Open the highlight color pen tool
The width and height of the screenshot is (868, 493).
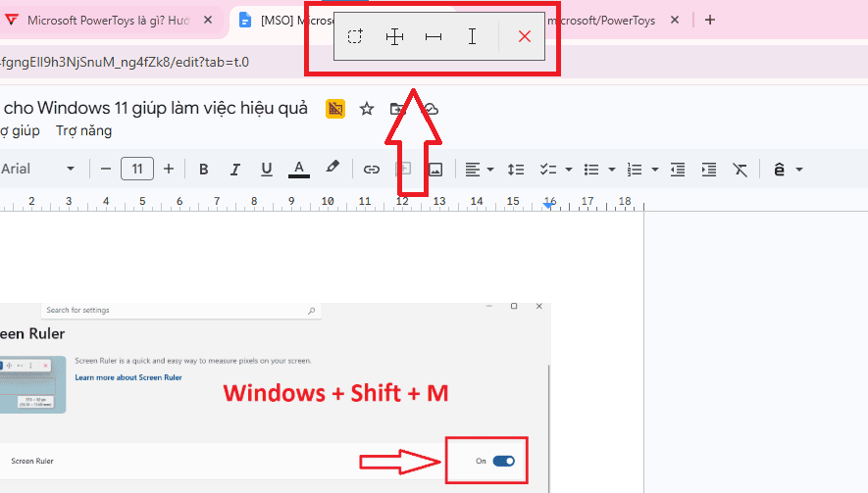(332, 168)
